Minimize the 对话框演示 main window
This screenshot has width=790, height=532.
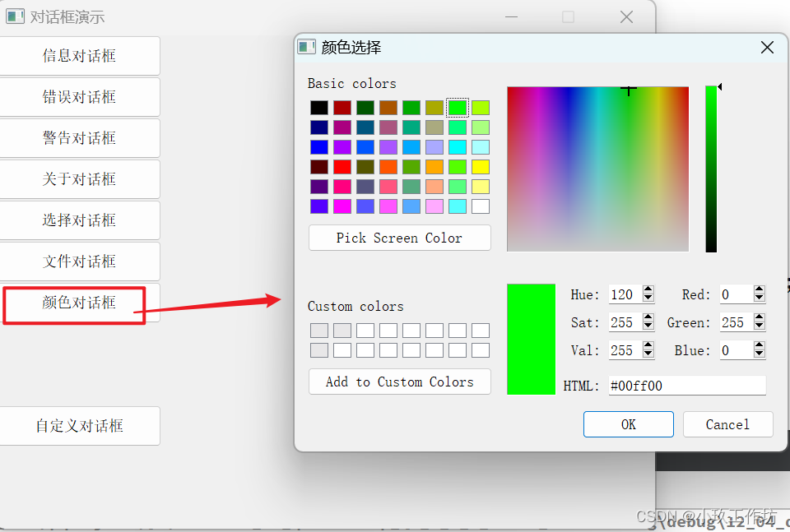tap(511, 17)
